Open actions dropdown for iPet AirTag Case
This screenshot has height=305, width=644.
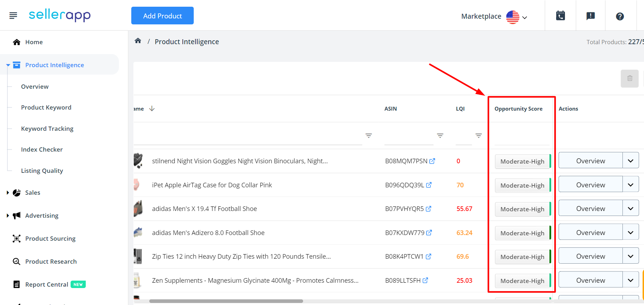tap(631, 184)
